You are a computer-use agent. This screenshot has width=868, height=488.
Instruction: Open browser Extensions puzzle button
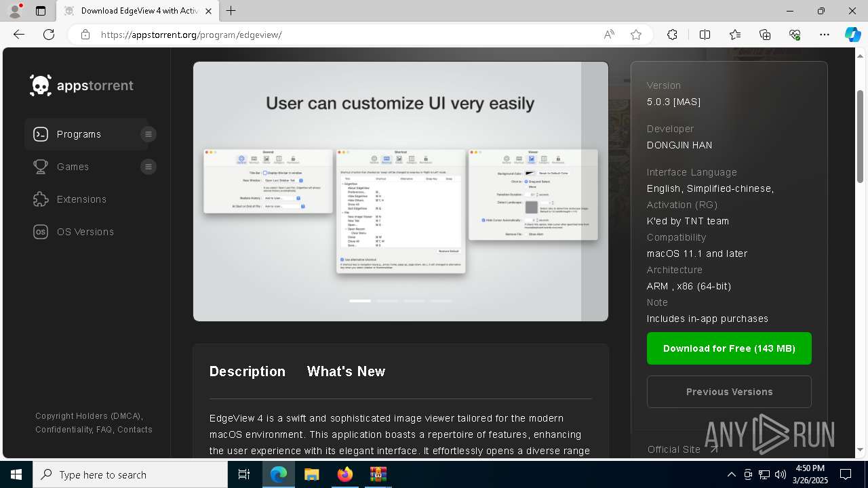coord(672,35)
